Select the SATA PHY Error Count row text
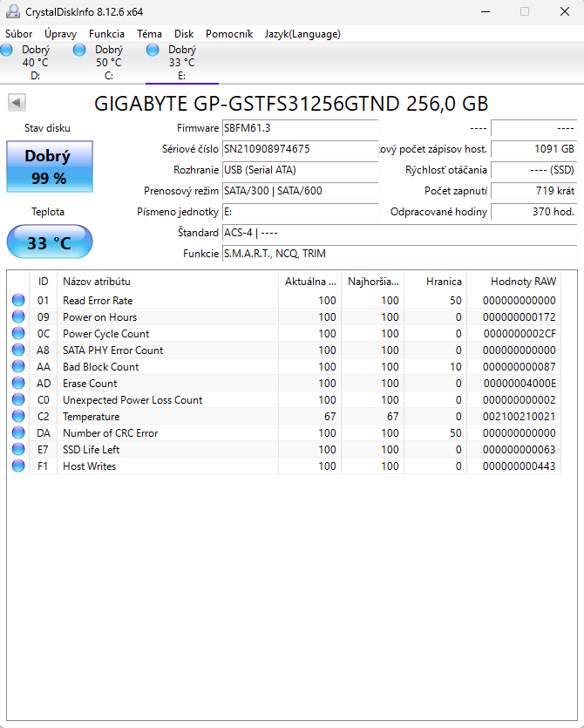 click(113, 350)
